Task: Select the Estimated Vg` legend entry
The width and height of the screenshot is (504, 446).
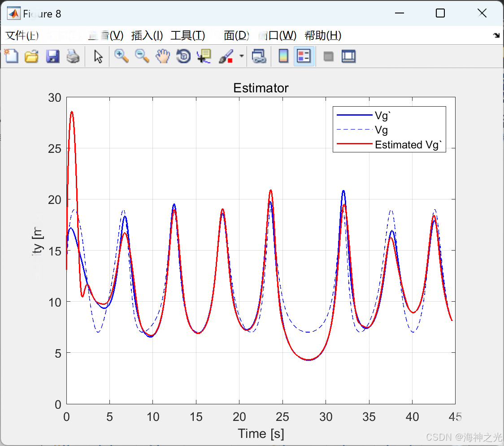Action: (389, 145)
